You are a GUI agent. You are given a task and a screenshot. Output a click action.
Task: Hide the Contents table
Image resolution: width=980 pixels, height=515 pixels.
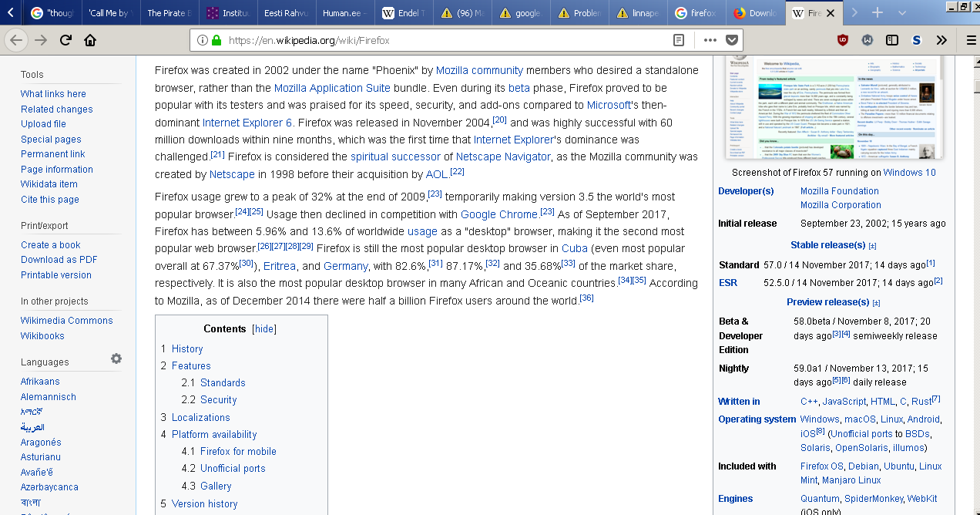(x=264, y=328)
